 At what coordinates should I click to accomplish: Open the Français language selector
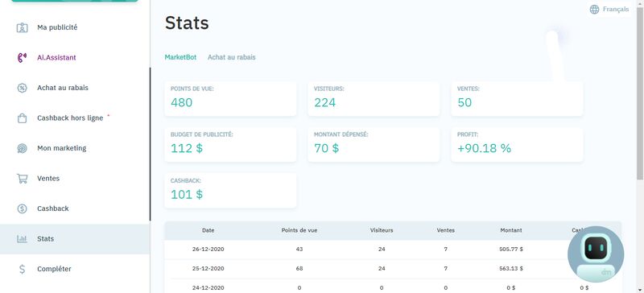click(x=609, y=10)
